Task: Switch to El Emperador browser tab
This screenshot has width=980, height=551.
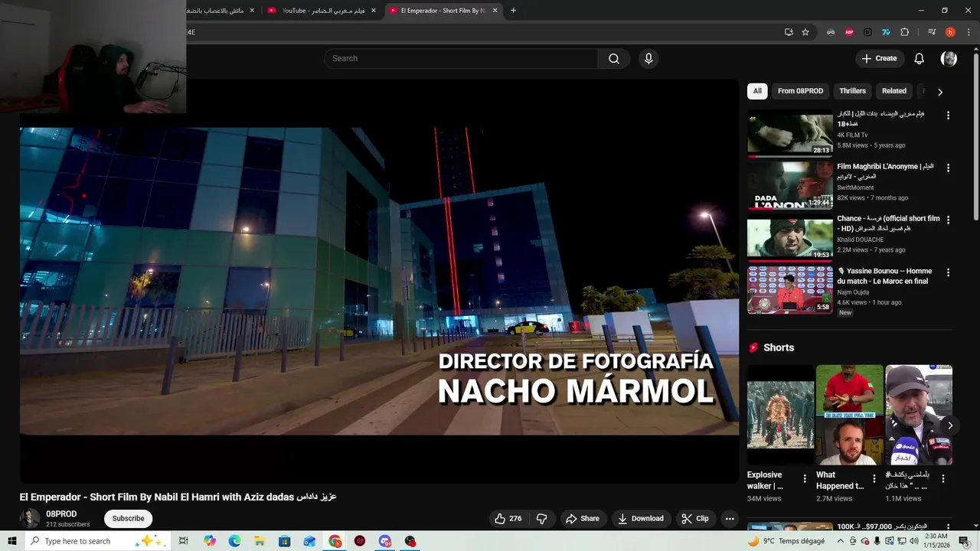Action: pyautogui.click(x=442, y=11)
